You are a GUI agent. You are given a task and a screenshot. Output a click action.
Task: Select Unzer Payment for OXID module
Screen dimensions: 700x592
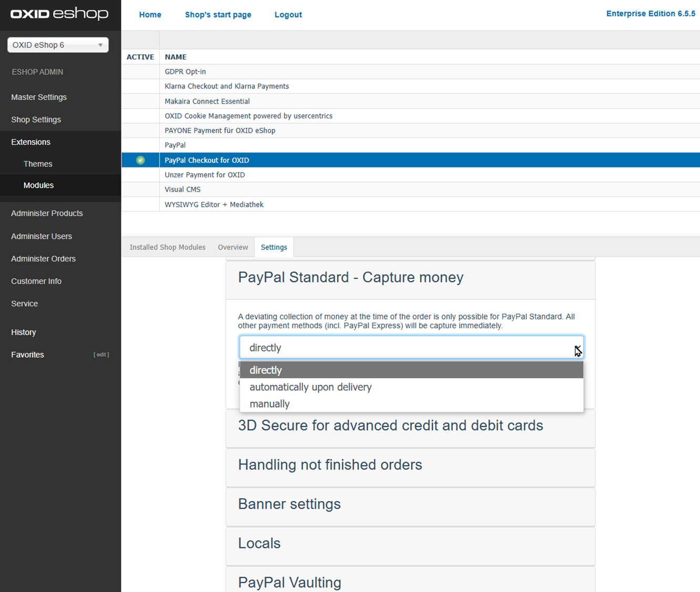[205, 175]
